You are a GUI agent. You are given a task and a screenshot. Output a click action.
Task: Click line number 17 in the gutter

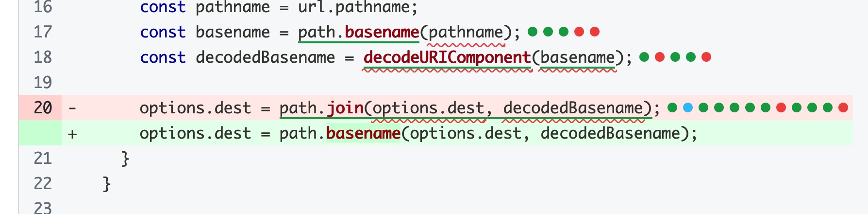click(43, 32)
